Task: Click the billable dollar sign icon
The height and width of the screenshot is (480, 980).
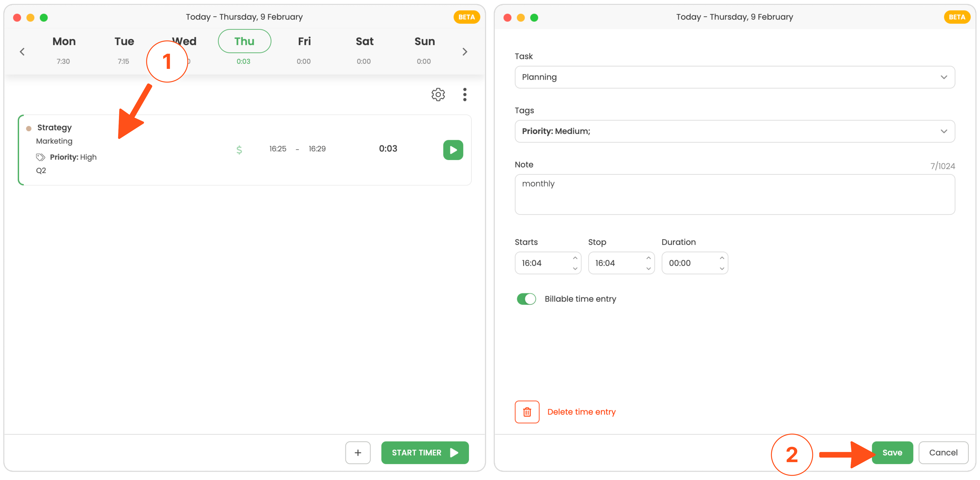Action: (239, 150)
